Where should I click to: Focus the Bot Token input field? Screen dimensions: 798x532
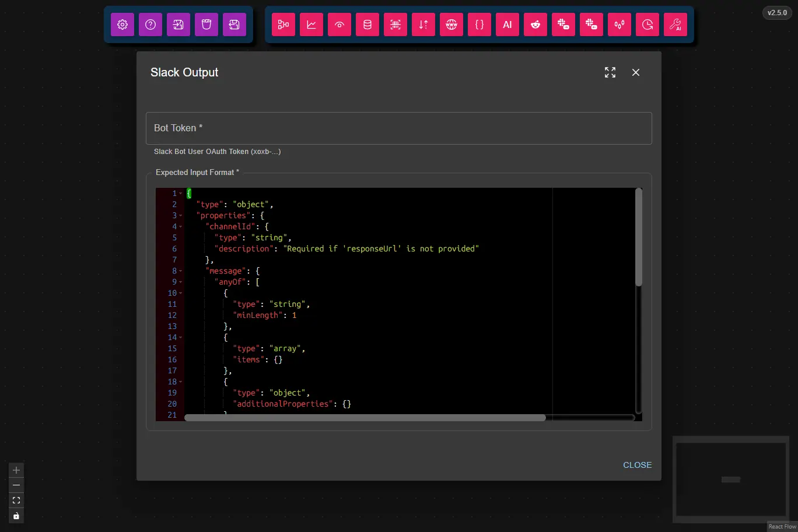[398, 128]
